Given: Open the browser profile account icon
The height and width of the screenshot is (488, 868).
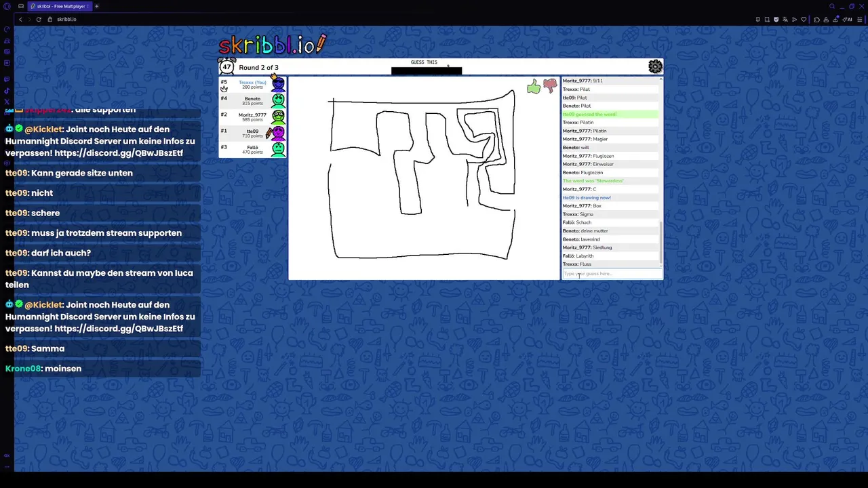Looking at the screenshot, I should 825,19.
